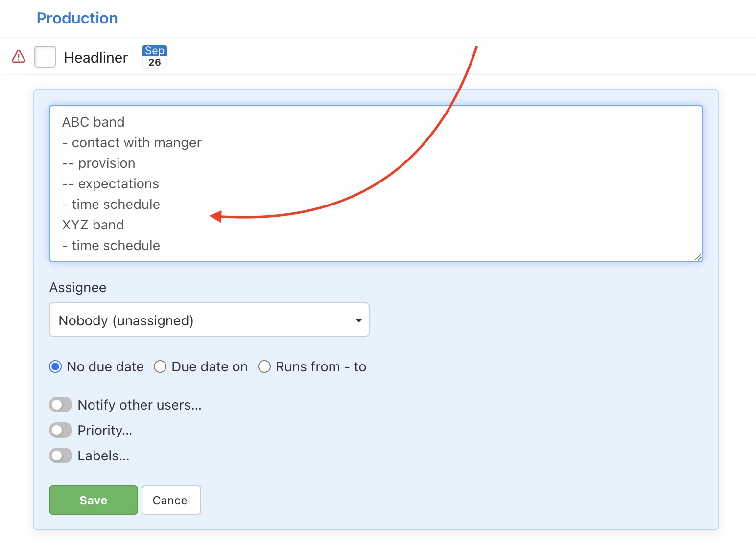The width and height of the screenshot is (756, 547).
Task: Open the Production task list link
Action: click(77, 18)
